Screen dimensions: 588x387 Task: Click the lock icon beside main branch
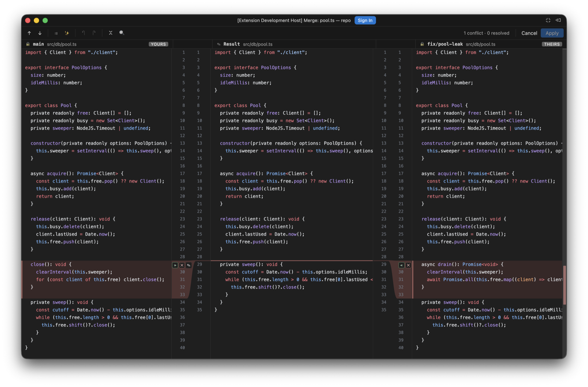click(x=28, y=44)
